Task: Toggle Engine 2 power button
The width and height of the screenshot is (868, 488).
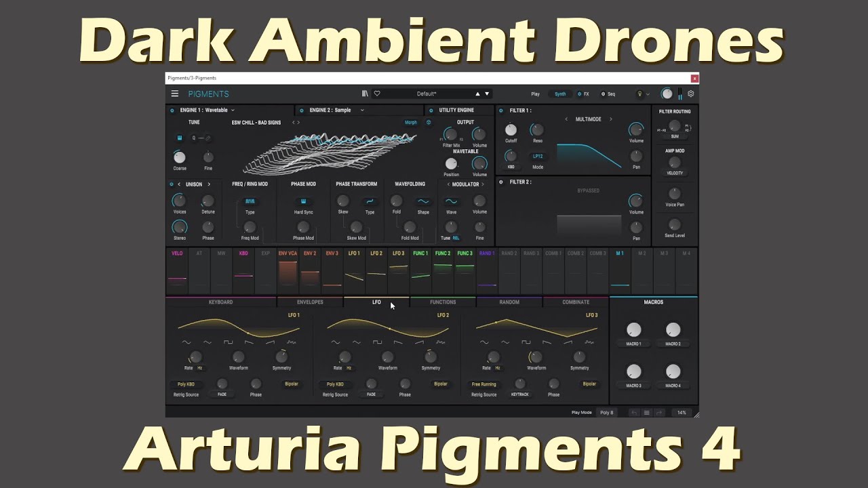Action: (x=302, y=110)
